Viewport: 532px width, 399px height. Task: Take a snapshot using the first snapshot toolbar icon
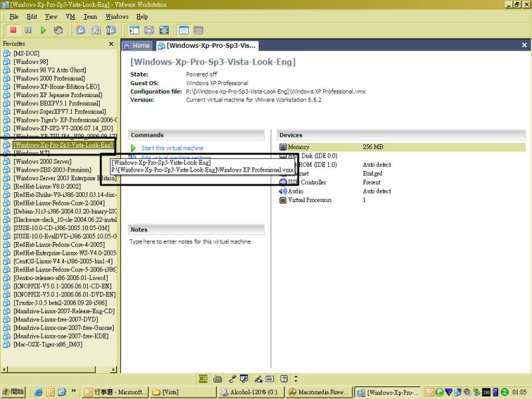[80, 30]
